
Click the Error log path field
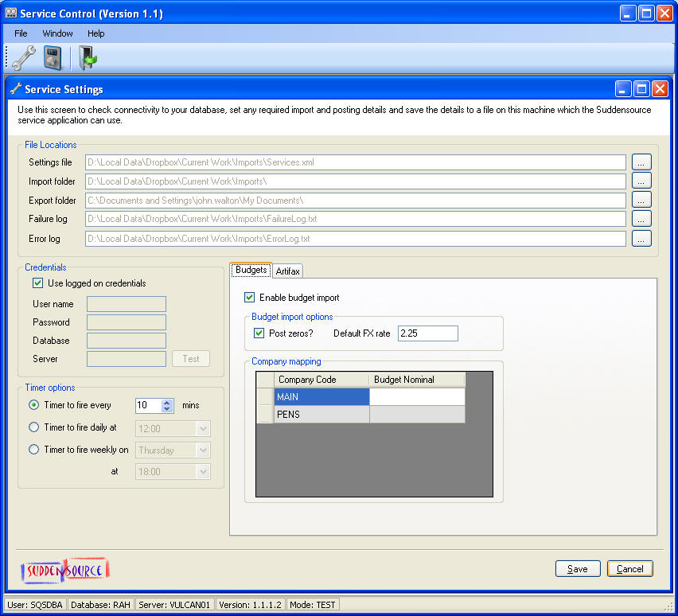[356, 238]
